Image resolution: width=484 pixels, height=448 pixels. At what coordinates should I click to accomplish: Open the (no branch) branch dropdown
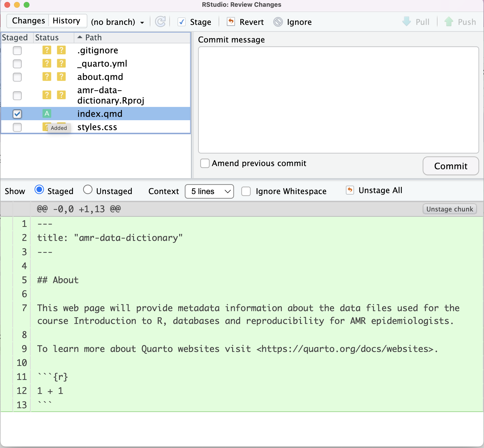point(118,22)
